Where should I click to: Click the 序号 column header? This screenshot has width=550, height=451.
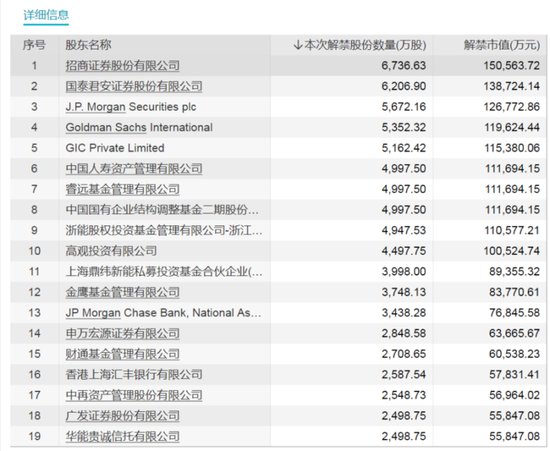point(34,45)
